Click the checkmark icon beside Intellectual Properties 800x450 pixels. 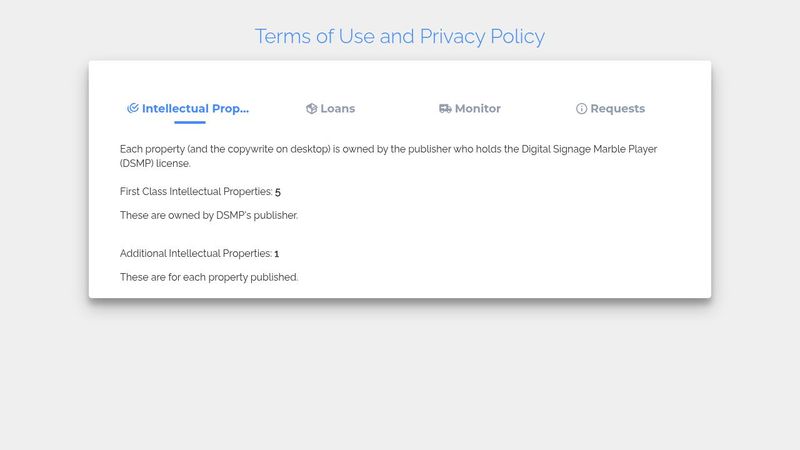click(132, 108)
